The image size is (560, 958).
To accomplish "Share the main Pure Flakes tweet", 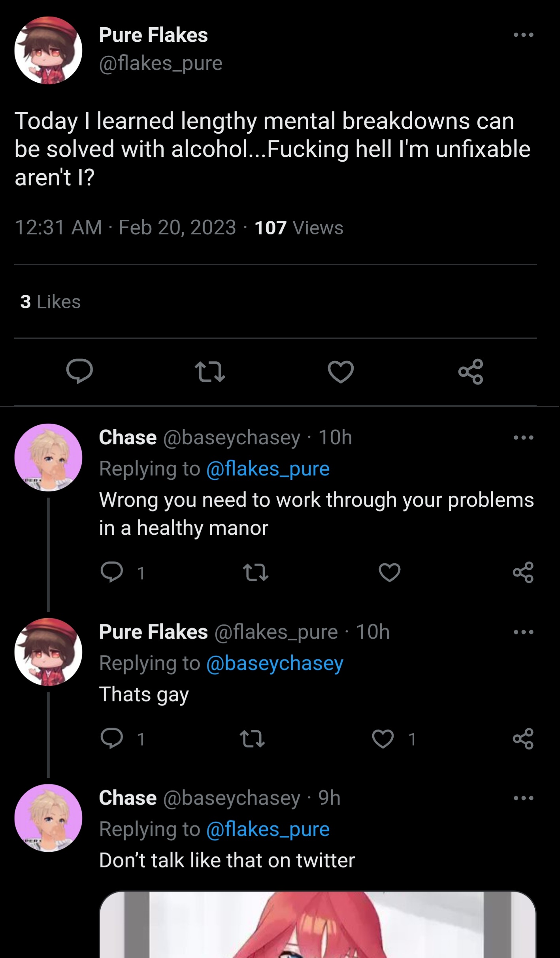I will pos(471,372).
